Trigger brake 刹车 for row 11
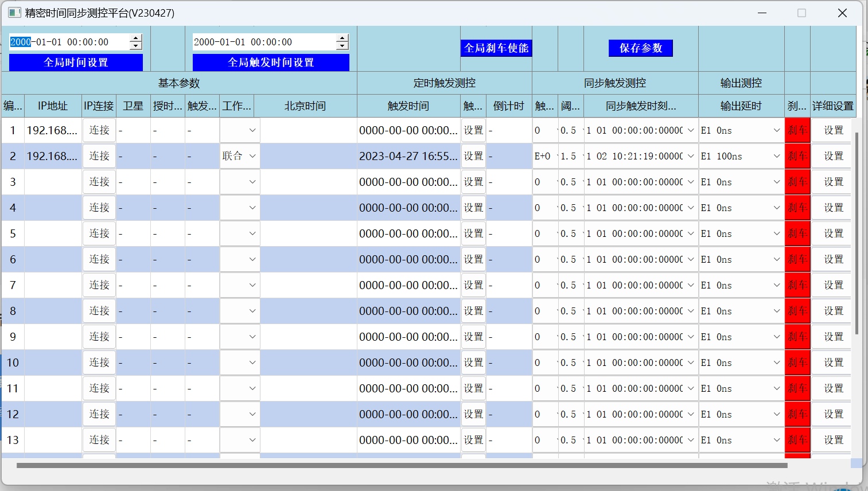Image resolution: width=868 pixels, height=491 pixels. coord(797,388)
